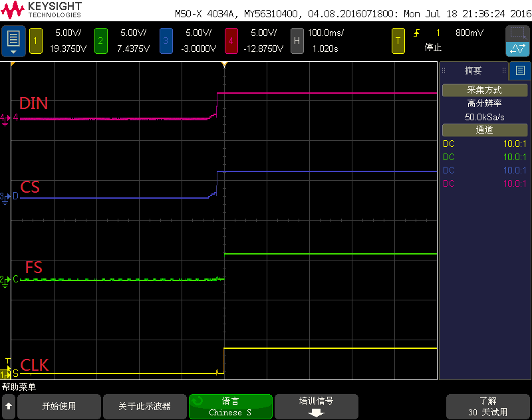This screenshot has height=420, width=532.
Task: Click the sidebar left drag-handle dots
Action: (x=444, y=70)
